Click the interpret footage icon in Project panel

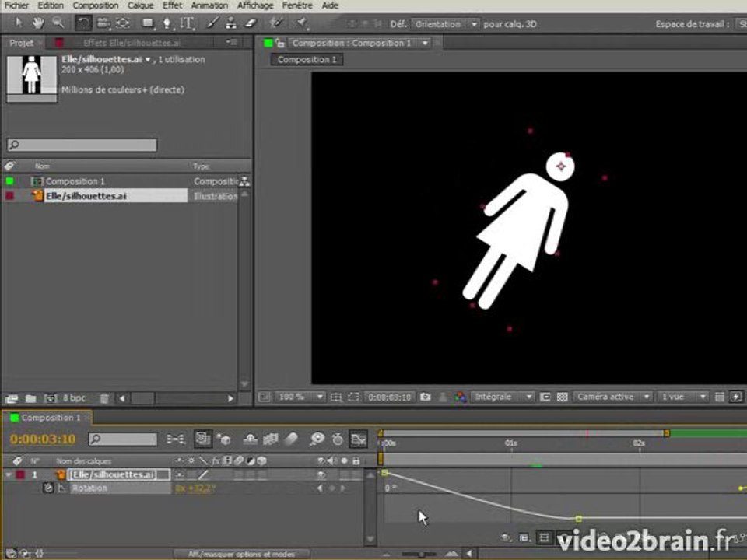point(12,398)
